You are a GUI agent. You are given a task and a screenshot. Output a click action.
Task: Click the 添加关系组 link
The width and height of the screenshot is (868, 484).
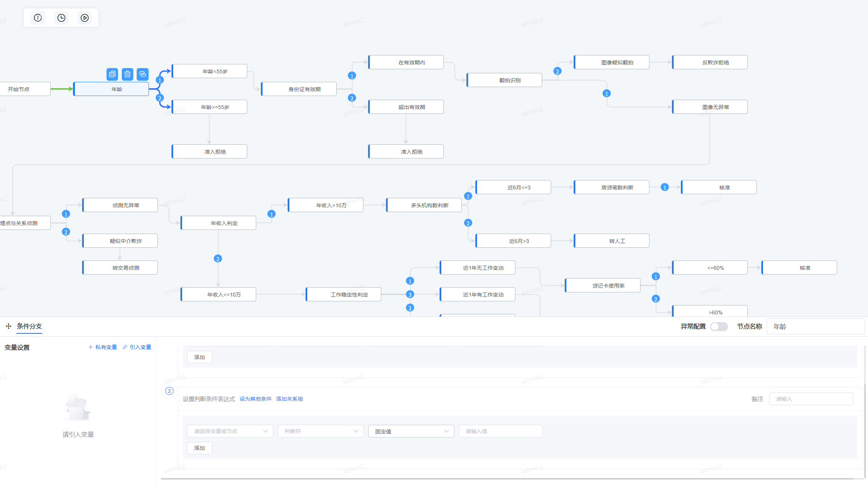(x=289, y=399)
